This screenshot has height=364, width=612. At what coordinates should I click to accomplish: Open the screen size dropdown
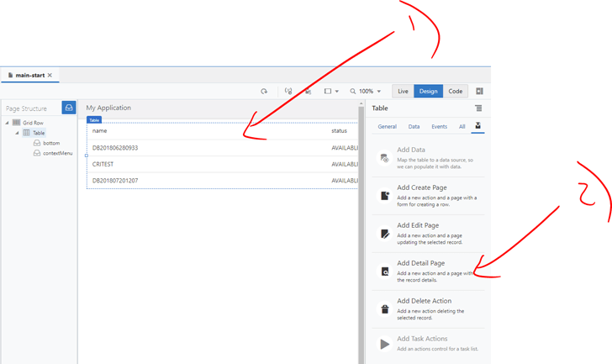[331, 92]
